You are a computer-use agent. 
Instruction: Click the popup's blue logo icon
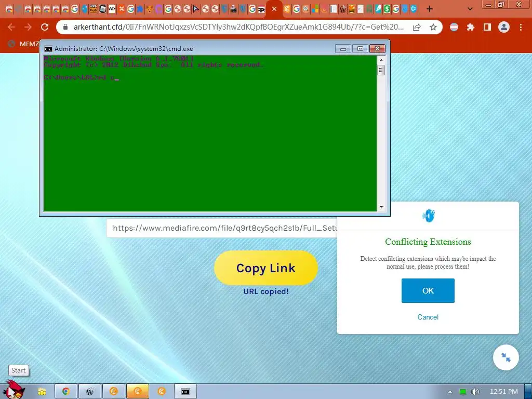(x=428, y=216)
